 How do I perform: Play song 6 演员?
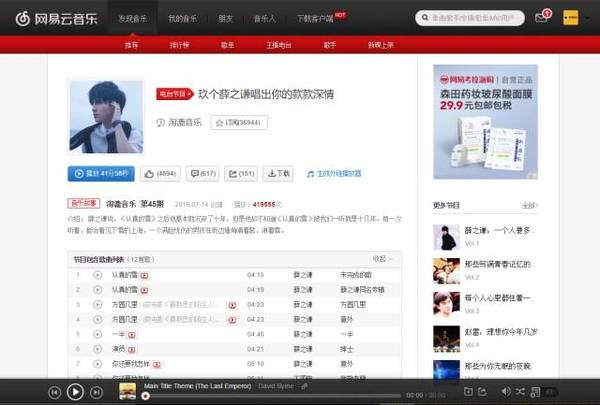pos(98,349)
